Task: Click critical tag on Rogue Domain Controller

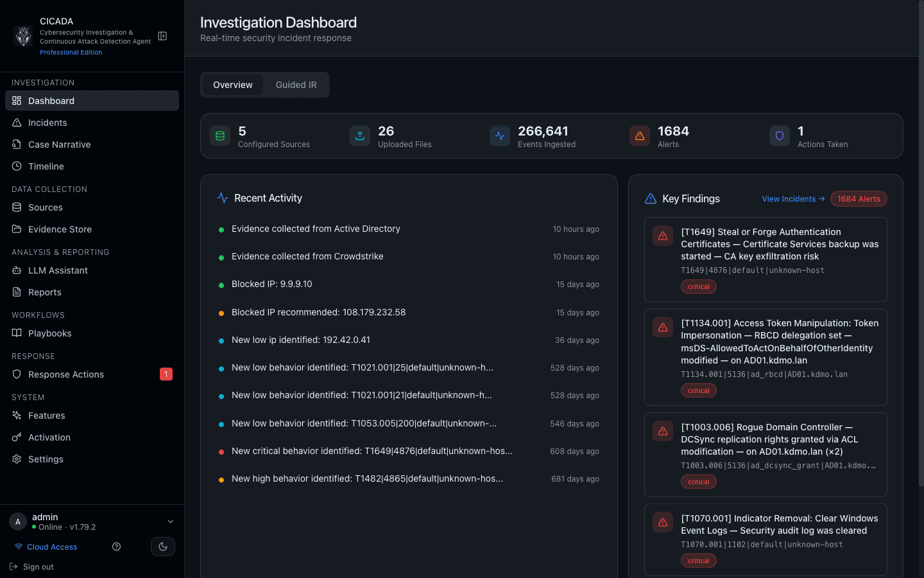Action: point(699,482)
